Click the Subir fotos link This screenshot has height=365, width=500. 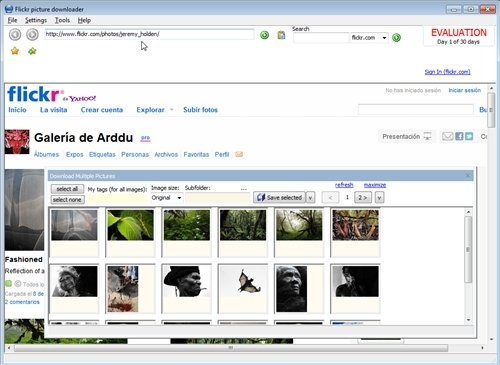(x=200, y=110)
